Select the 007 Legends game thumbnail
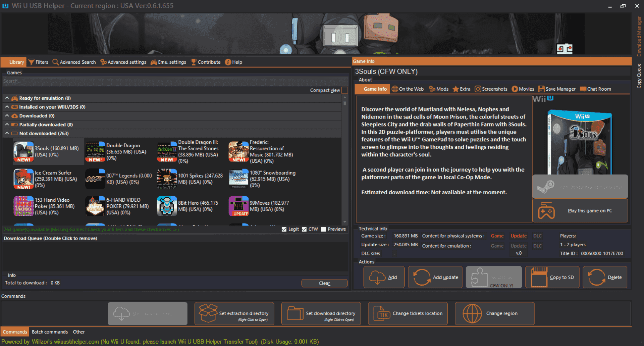The width and height of the screenshot is (644, 346). coord(95,179)
